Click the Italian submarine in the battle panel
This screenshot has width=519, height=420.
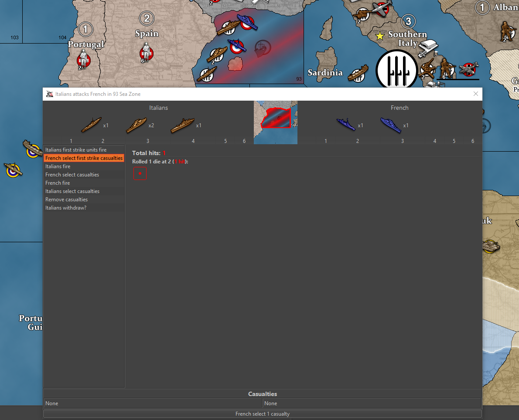(x=91, y=125)
